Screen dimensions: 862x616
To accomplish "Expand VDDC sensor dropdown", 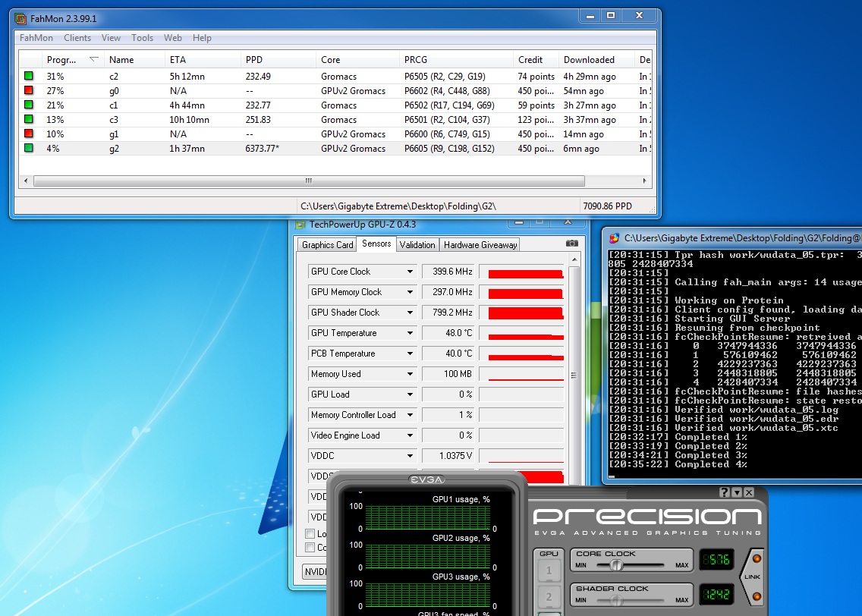I will [x=410, y=455].
